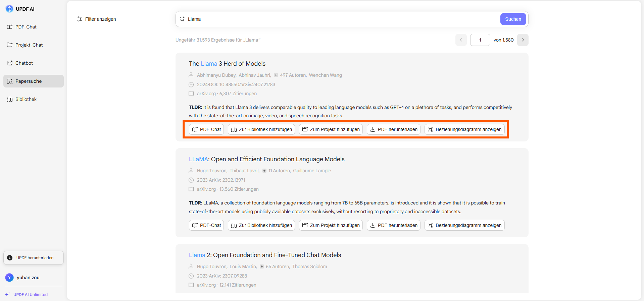
Task: Click the 6,307 Zitierungen text
Action: [238, 94]
